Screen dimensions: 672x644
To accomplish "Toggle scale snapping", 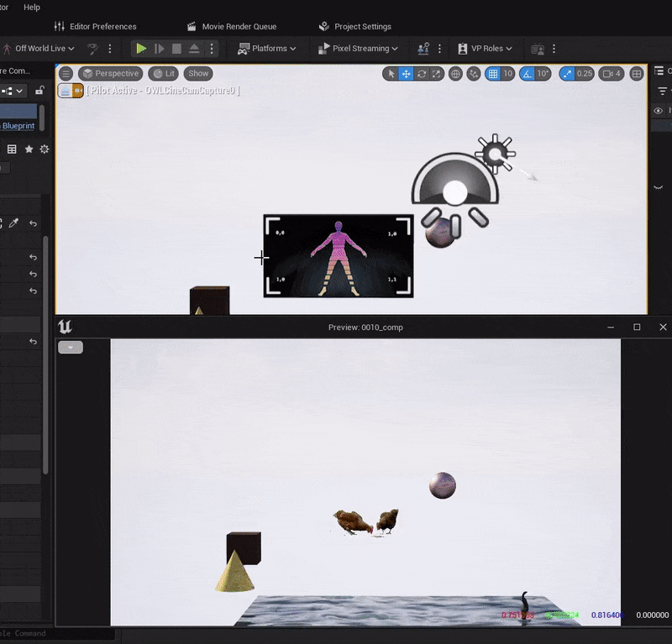I will point(568,74).
